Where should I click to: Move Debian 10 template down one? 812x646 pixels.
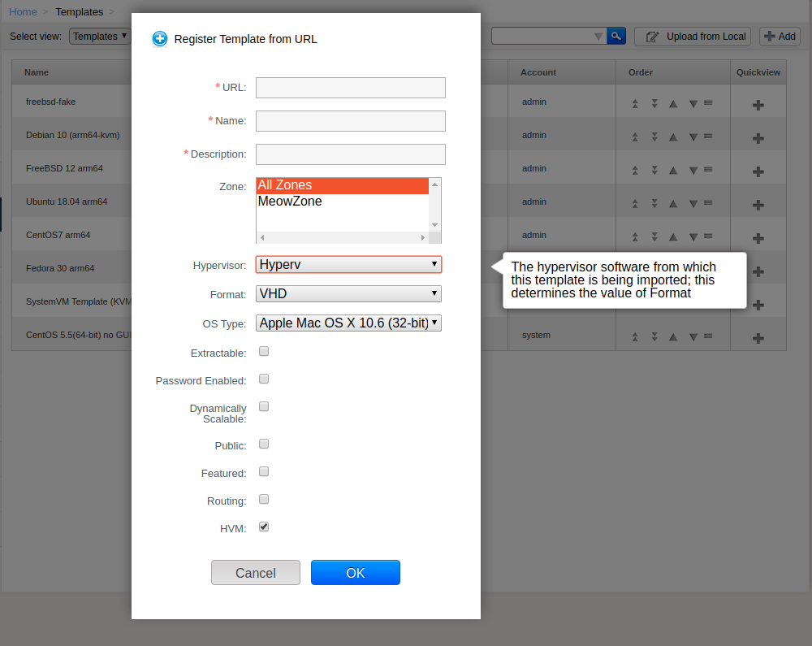coord(693,137)
